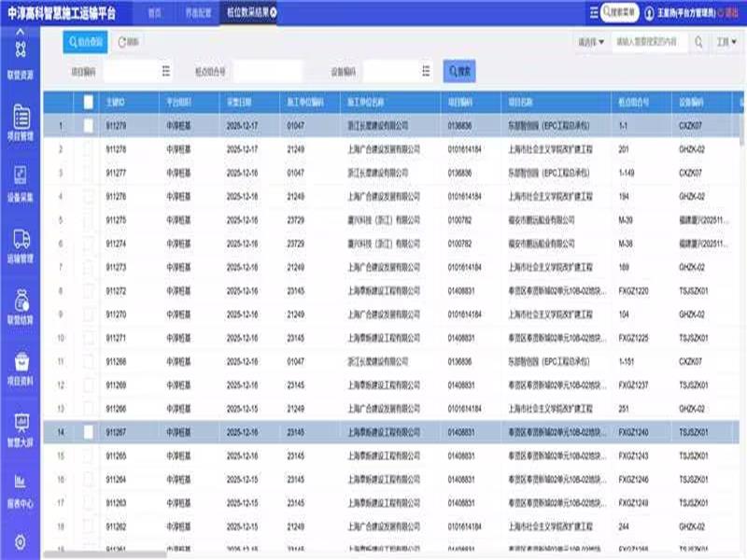Screen dimensions: 747x560
Task: Click the 刷新 refresh button
Action: coord(130,42)
